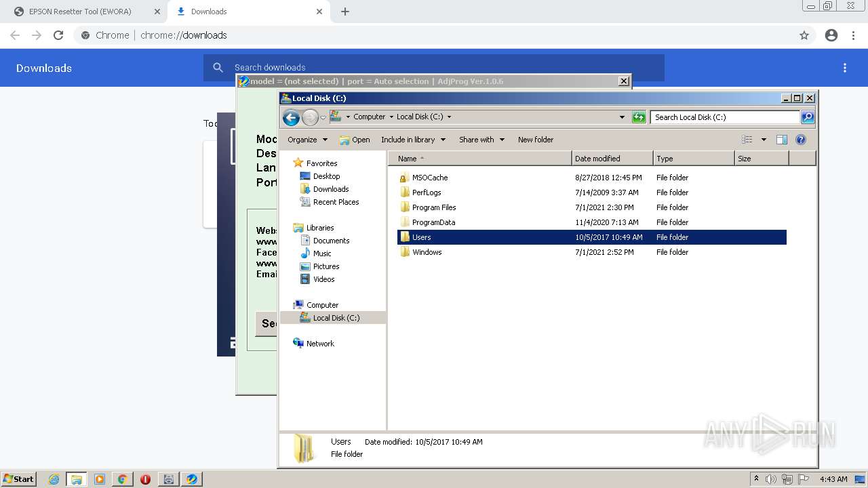Open Chrome profile icon
This screenshot has height=488, width=868.
point(831,35)
